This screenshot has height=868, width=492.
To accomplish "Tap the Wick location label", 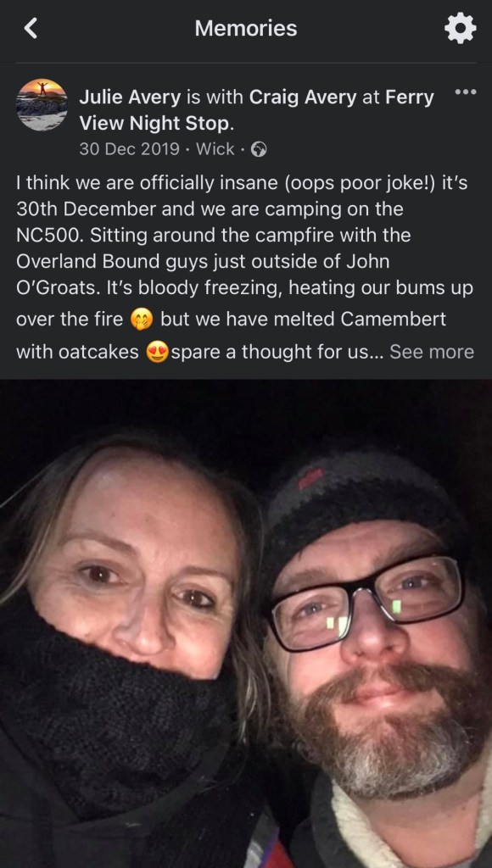I will pos(215,149).
